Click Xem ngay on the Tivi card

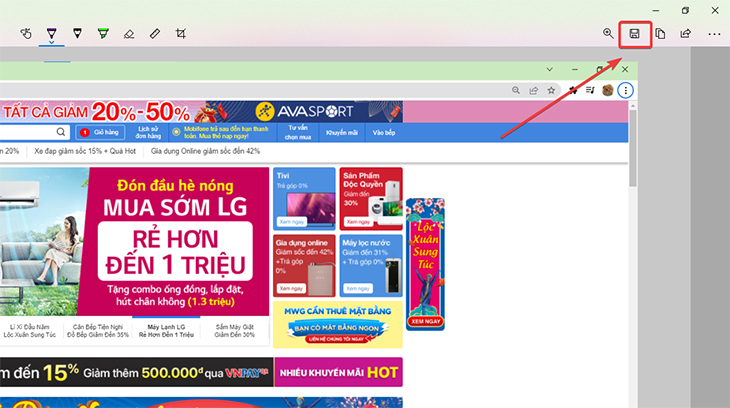pyautogui.click(x=292, y=222)
